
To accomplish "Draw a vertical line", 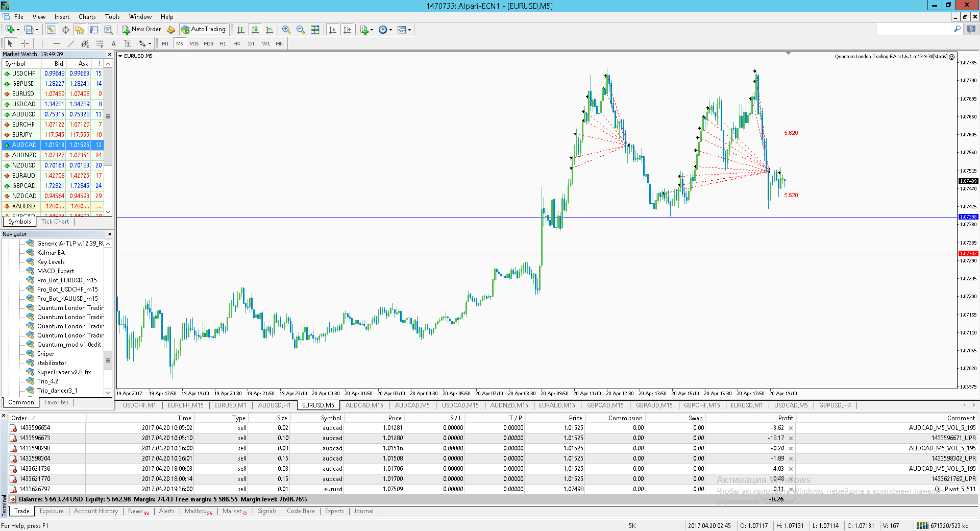I will pyautogui.click(x=42, y=43).
